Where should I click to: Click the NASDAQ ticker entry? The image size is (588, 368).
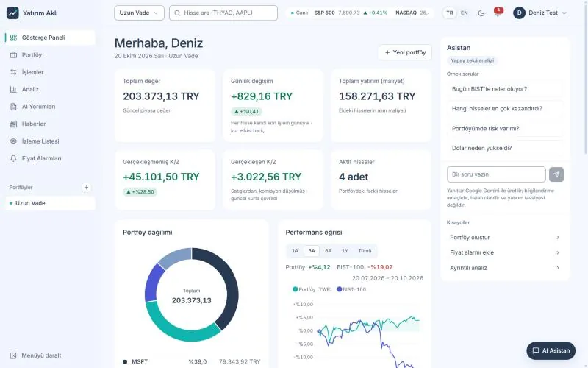click(x=412, y=13)
